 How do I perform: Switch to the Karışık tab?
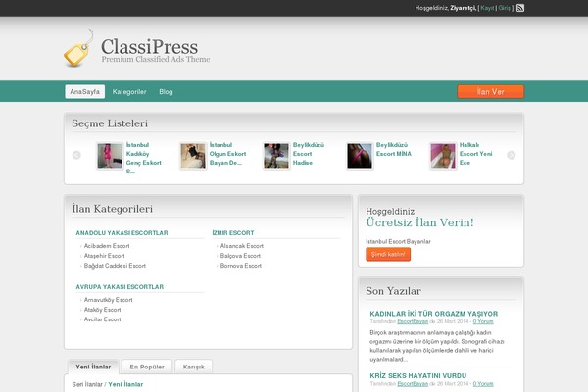(193, 367)
